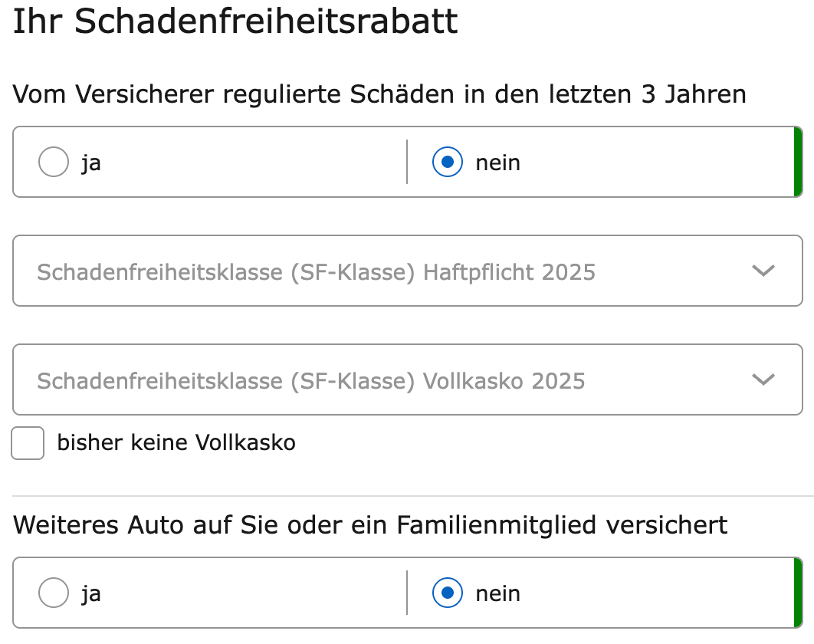This screenshot has width=814, height=644.
Task: Tick the checkbox below the Vollkasko field
Action: pyautogui.click(x=28, y=443)
